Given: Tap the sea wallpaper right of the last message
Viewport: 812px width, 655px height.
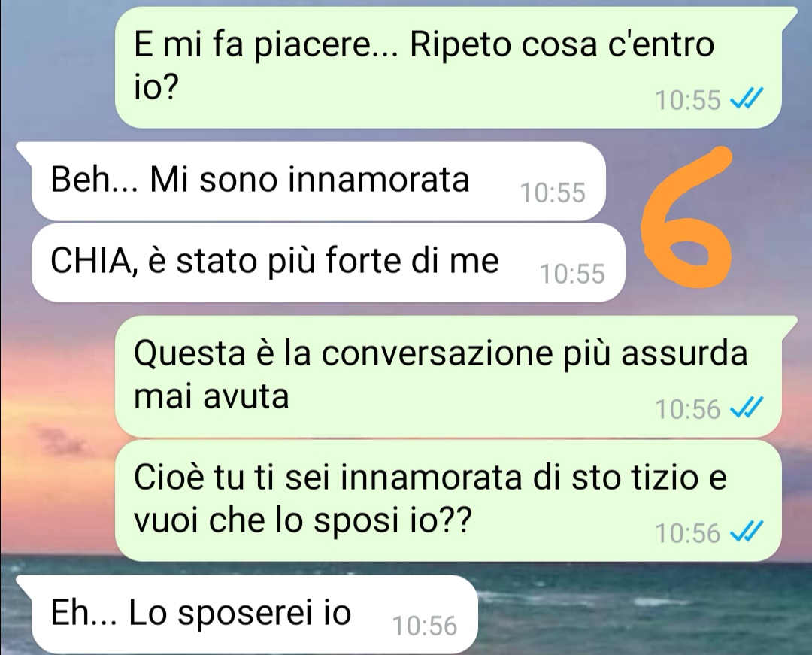Looking at the screenshot, I should click(642, 611).
